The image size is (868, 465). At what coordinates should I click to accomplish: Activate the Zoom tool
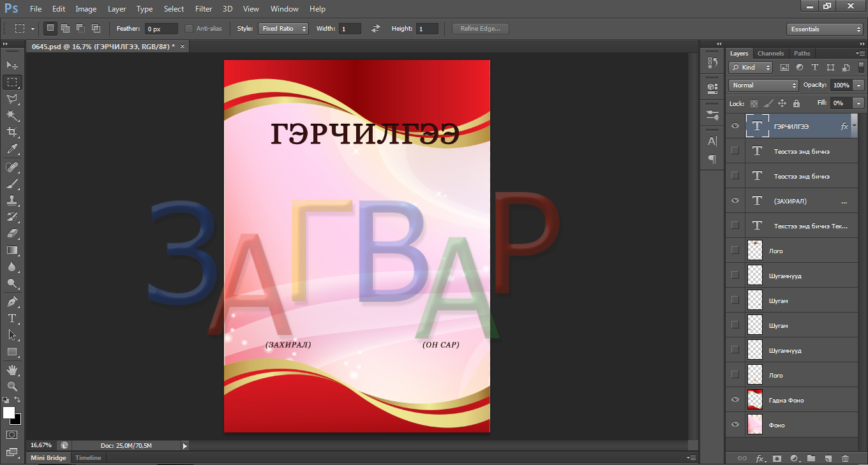pos(12,386)
